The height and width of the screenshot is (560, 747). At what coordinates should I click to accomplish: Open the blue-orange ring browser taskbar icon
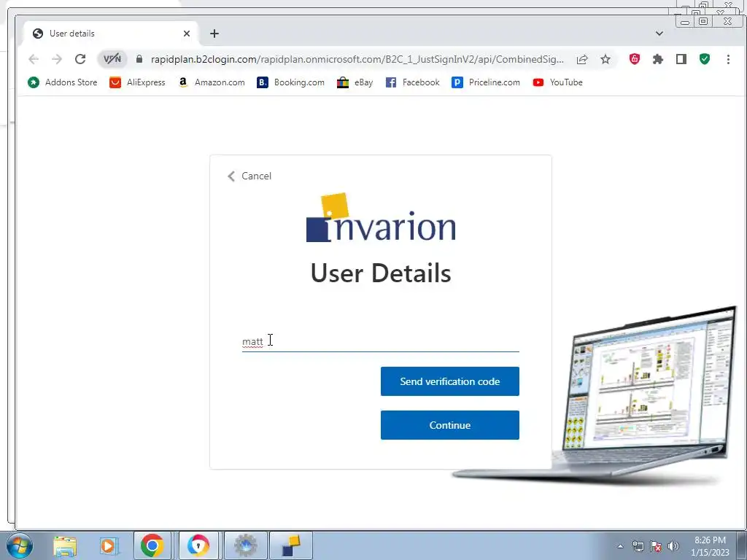pos(198,545)
